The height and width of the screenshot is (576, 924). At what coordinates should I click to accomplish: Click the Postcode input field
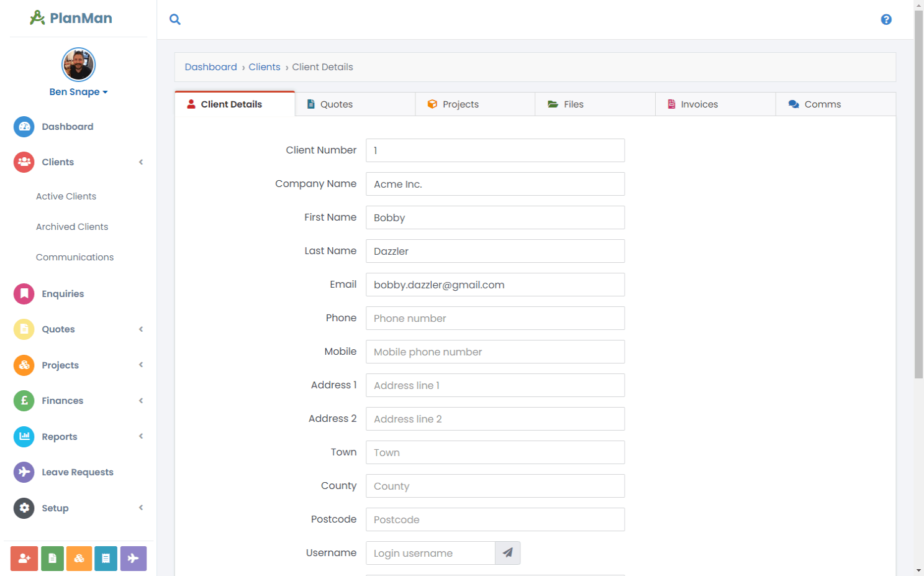(x=495, y=519)
